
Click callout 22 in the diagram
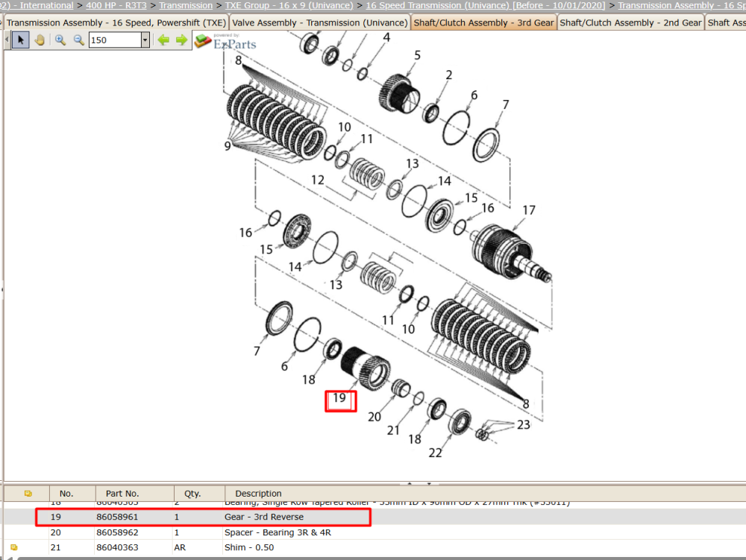436,453
